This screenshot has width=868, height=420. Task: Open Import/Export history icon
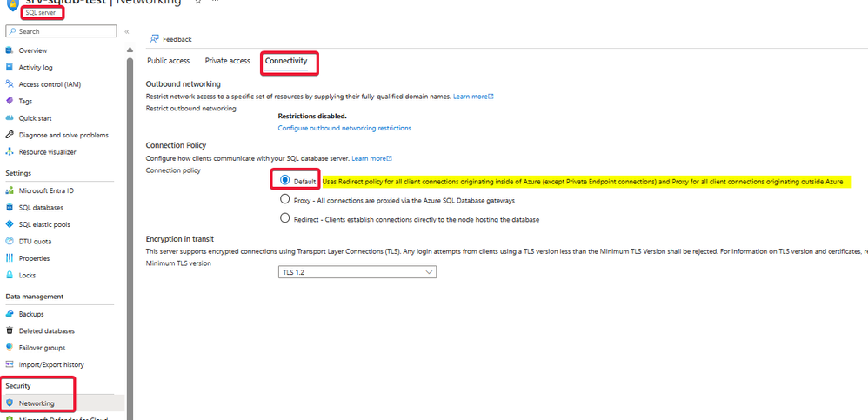[9, 364]
